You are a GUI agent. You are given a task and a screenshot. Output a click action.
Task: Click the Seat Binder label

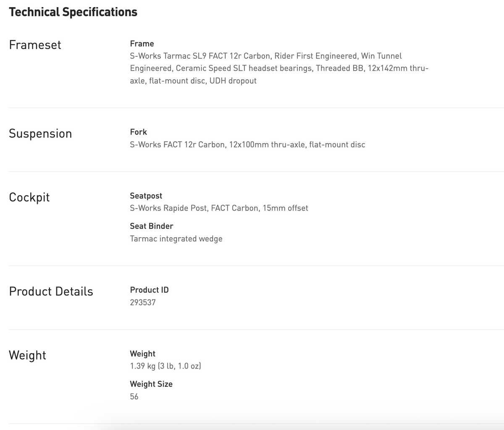(x=152, y=226)
